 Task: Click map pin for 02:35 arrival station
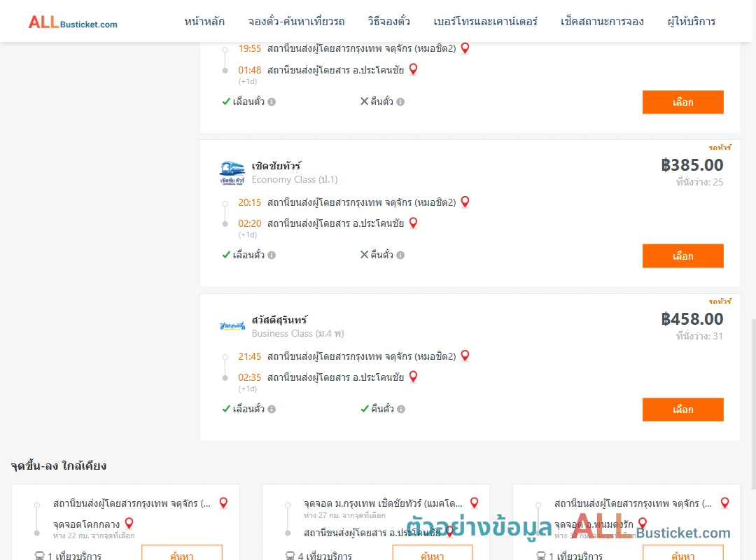pos(413,377)
